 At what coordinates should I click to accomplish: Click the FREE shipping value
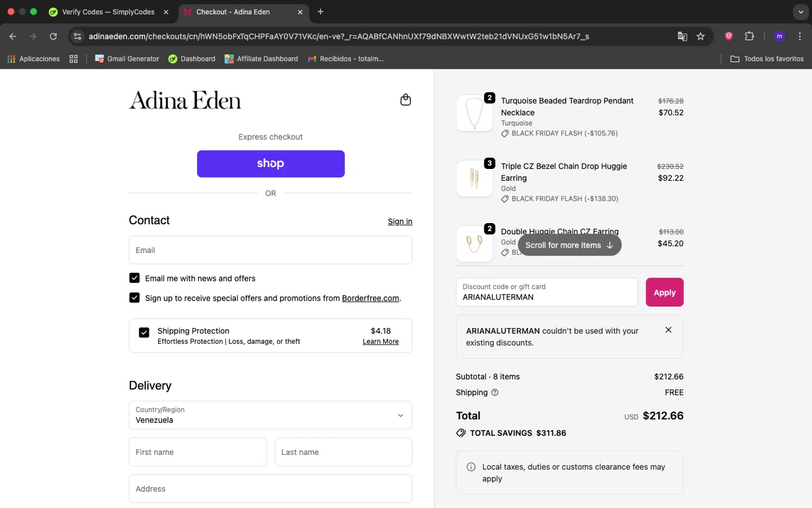tap(674, 393)
